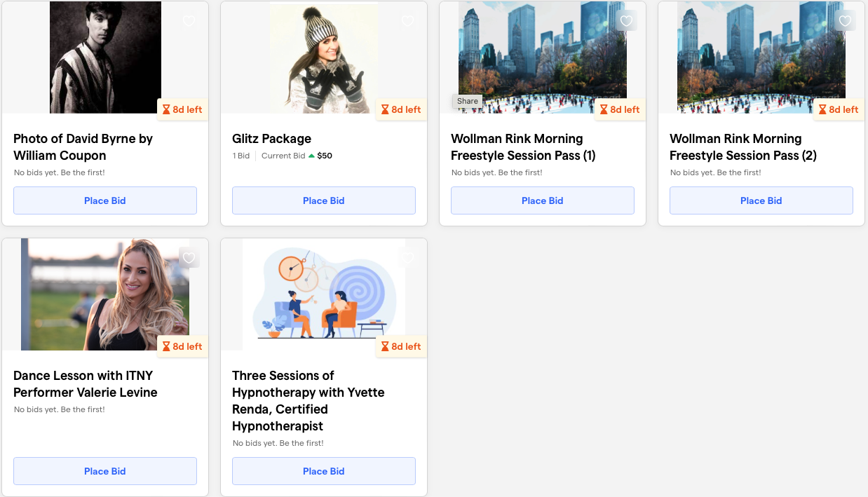
Task: Click heart icon on Dance Lesson card
Action: click(x=189, y=258)
